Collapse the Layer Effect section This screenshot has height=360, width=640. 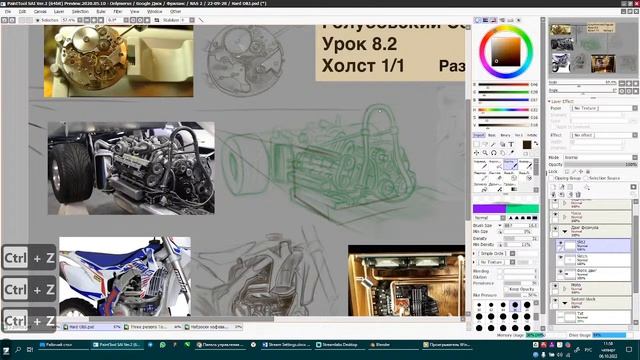tap(549, 101)
